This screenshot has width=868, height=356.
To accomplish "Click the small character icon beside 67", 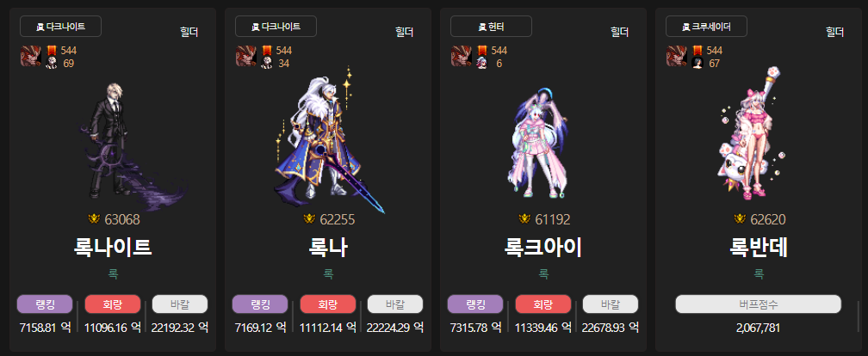I will [x=697, y=63].
